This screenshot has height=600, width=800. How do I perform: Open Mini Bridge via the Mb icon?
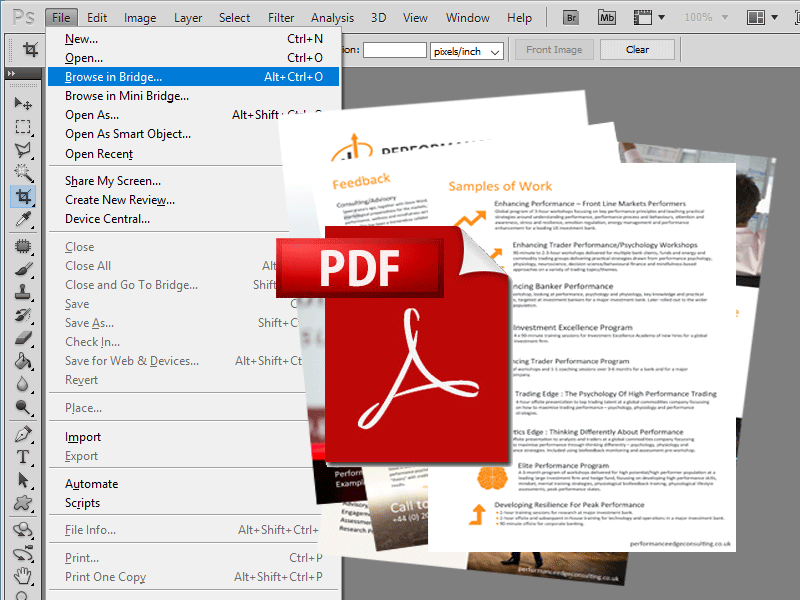606,17
